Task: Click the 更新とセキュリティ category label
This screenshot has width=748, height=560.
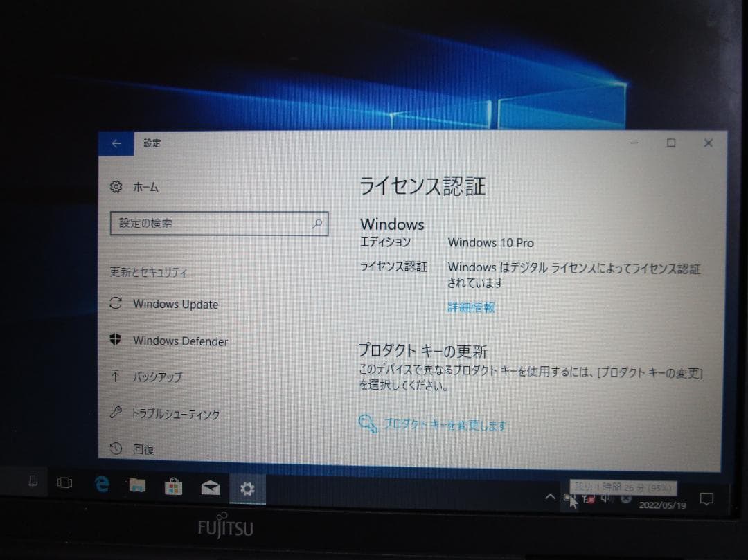Action: point(148,272)
